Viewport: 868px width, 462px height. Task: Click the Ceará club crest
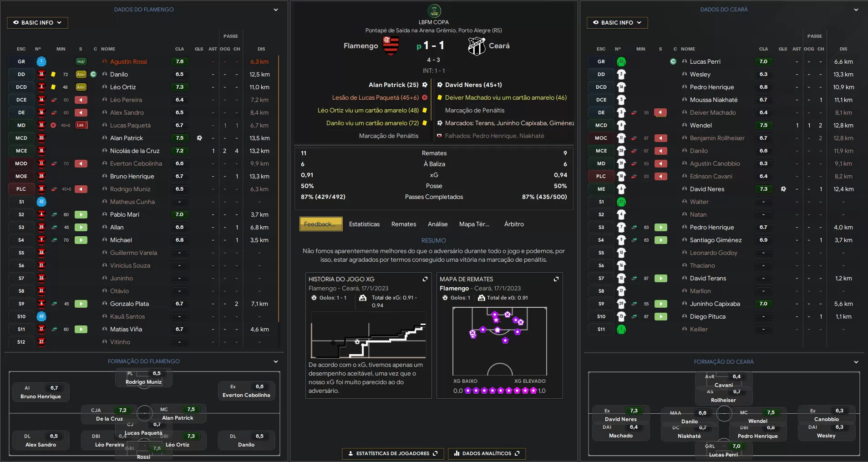[x=477, y=46]
